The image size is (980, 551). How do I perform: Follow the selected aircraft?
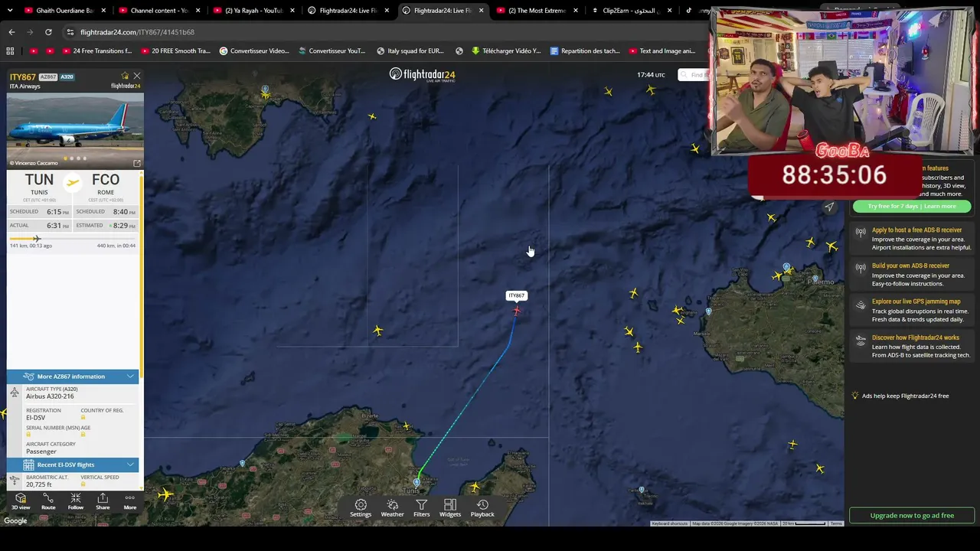point(76,501)
